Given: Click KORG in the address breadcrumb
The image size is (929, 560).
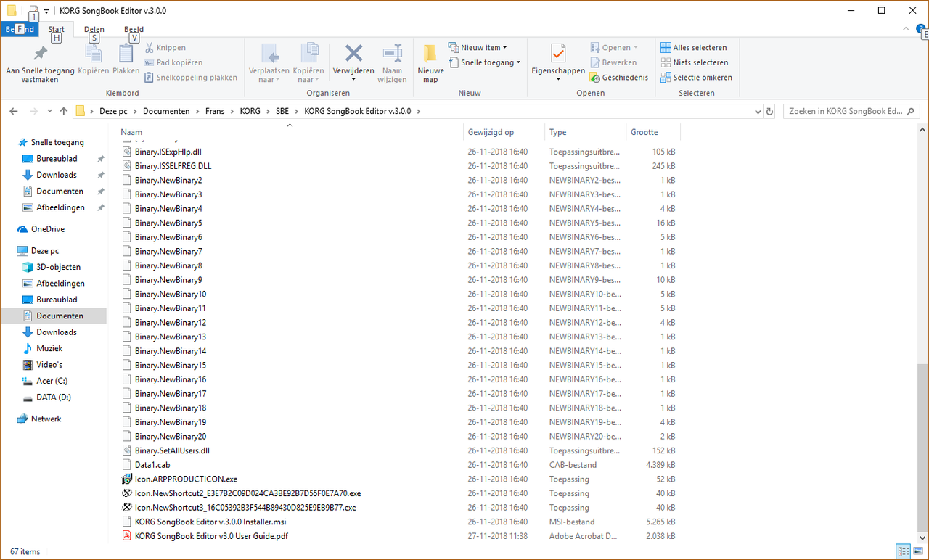Looking at the screenshot, I should coord(250,112).
